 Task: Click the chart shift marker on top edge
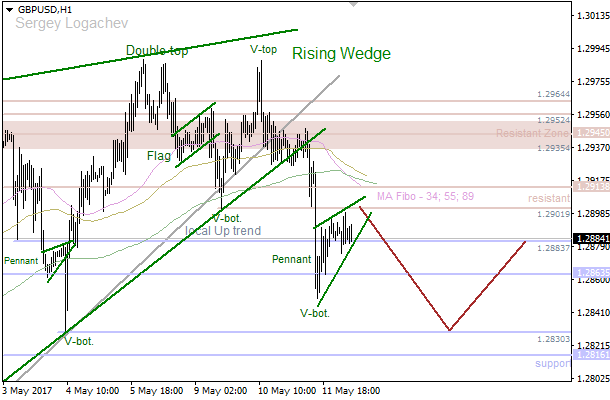click(x=352, y=4)
